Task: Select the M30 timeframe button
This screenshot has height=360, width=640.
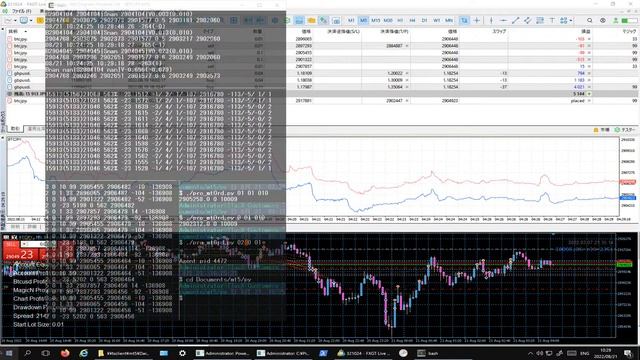Action: (388, 20)
